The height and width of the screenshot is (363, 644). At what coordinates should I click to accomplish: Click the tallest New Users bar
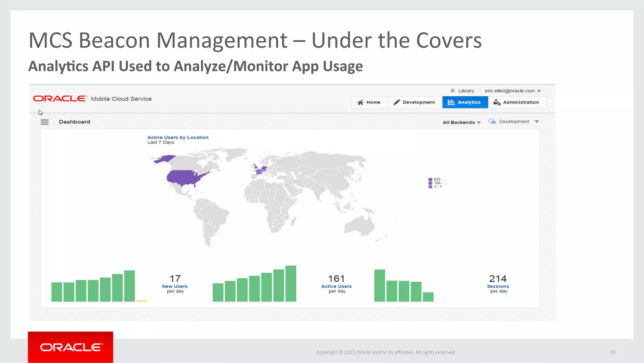[130, 286]
